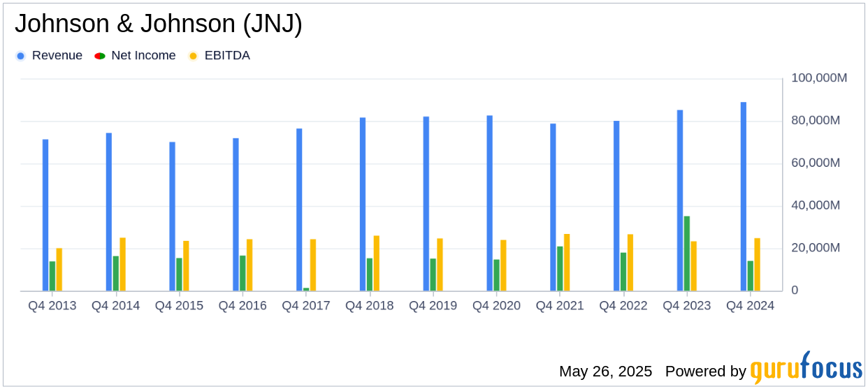
Task: Click the yellow EBITDA legend dot
Action: (193, 56)
